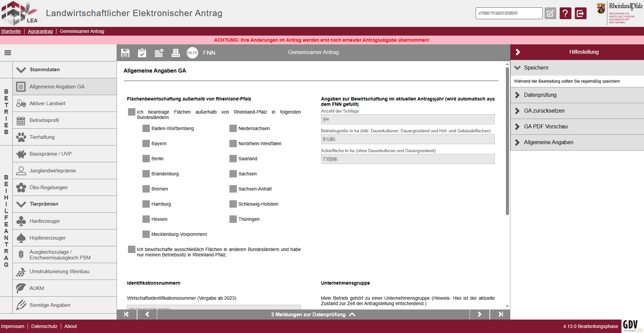Click the round HILFE help icon
644x333 pixels.
(192, 53)
